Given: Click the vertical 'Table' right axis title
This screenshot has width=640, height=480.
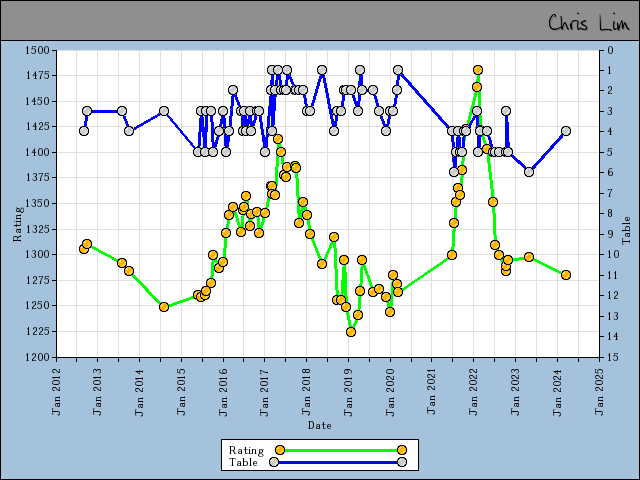Looking at the screenshot, I should pos(627,231).
